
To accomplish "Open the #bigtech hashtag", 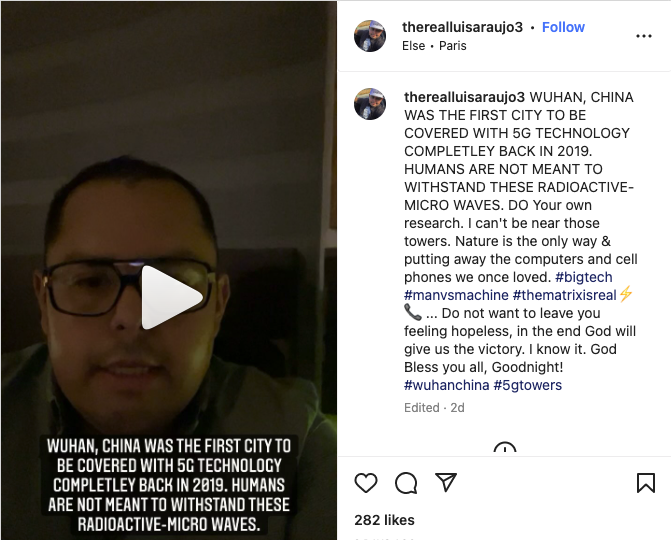I will pyautogui.click(x=584, y=277).
